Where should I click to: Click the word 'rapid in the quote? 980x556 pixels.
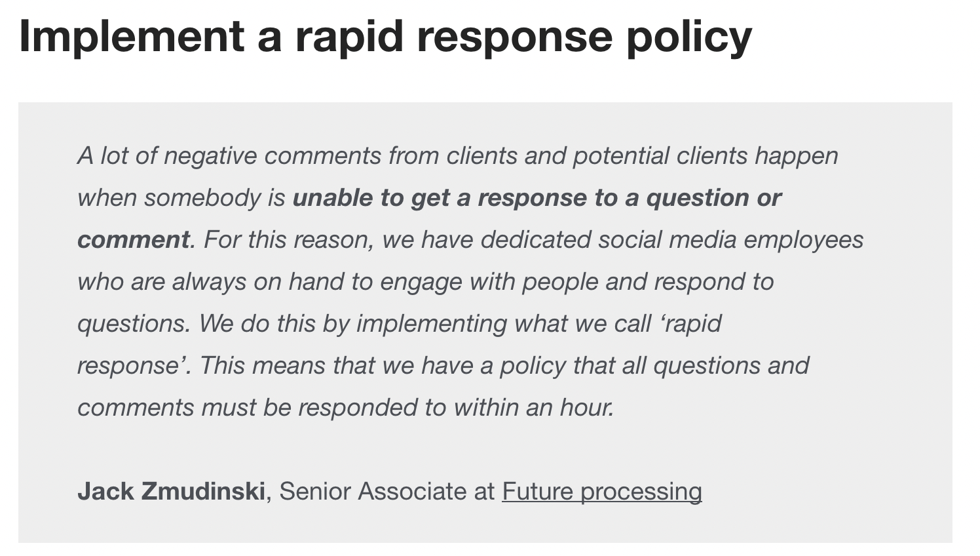692,324
